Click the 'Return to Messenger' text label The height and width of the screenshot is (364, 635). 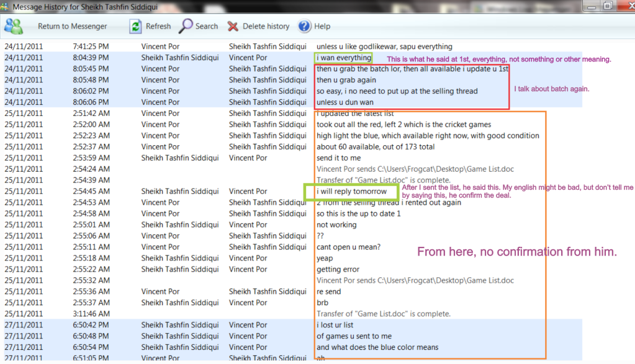point(72,26)
